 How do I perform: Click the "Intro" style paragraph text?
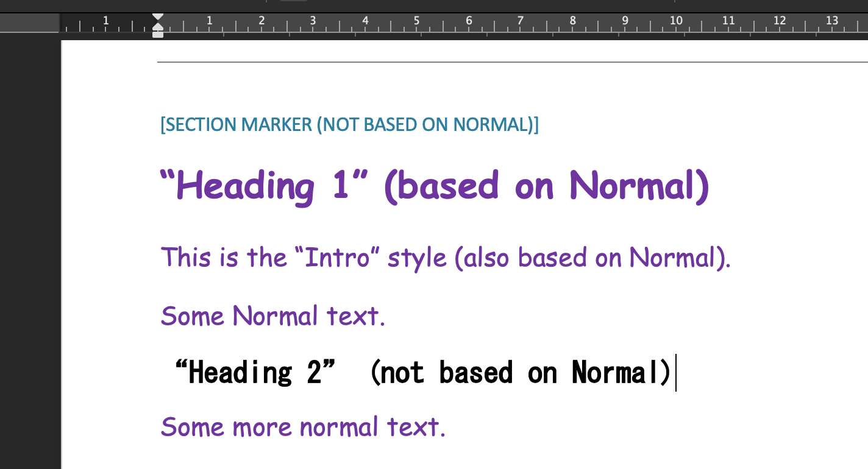tap(446, 258)
